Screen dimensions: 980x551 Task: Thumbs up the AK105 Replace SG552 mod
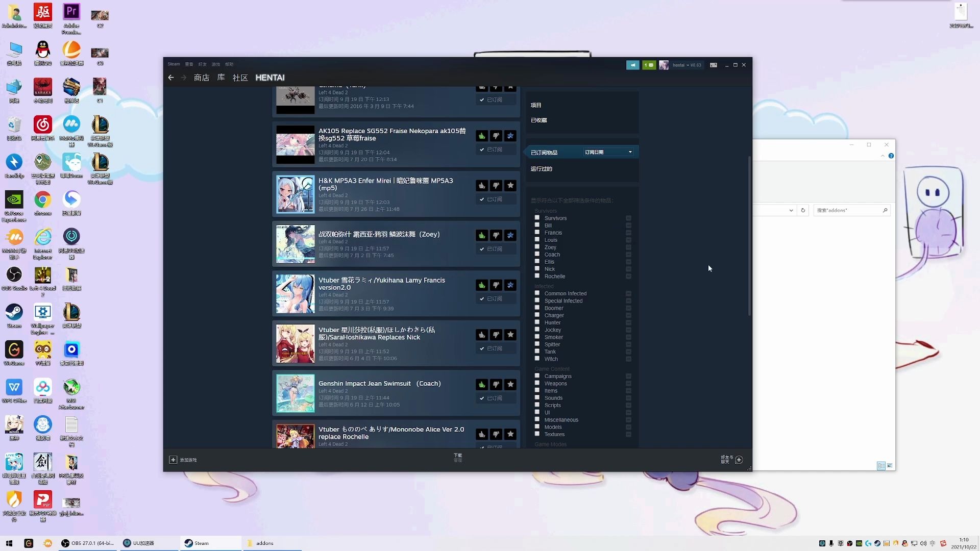[481, 136]
